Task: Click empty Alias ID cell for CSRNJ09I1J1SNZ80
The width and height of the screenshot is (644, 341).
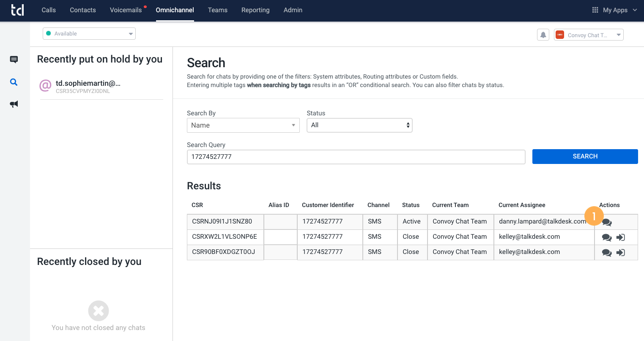Action: [281, 222]
